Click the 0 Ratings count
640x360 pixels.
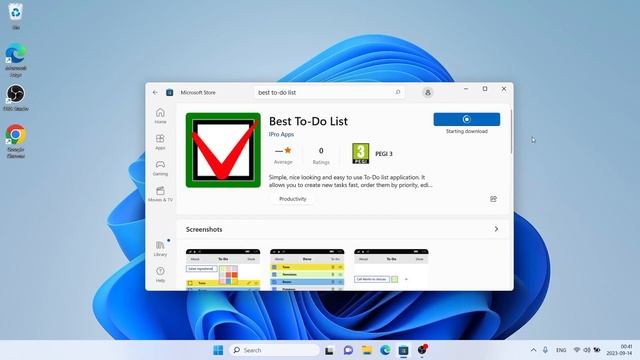click(321, 156)
